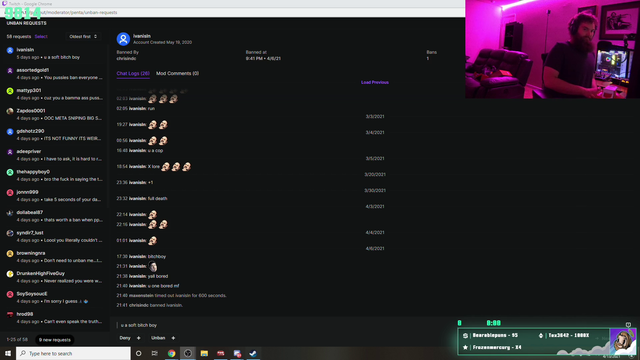Screen dimensions: 640x360
Task: Click ivanisin's large profile avatar in header
Action: click(123, 39)
